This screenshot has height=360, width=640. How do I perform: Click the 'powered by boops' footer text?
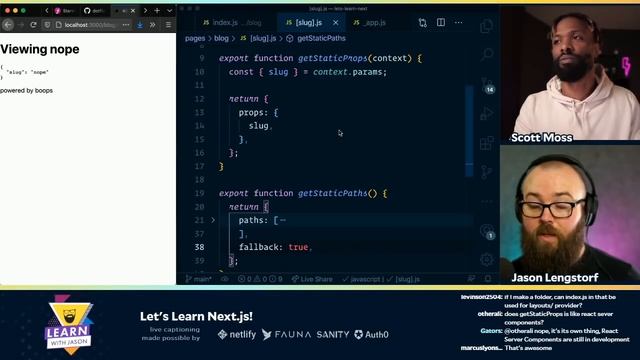(26, 91)
